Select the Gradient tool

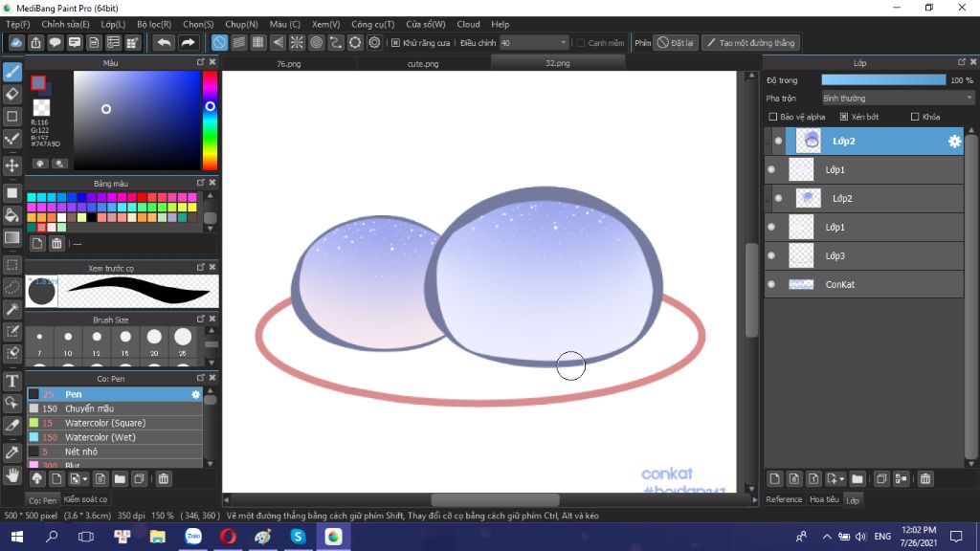(x=11, y=237)
